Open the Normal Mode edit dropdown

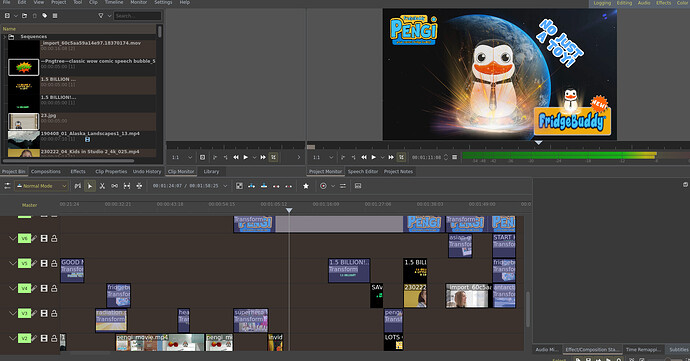(42, 186)
